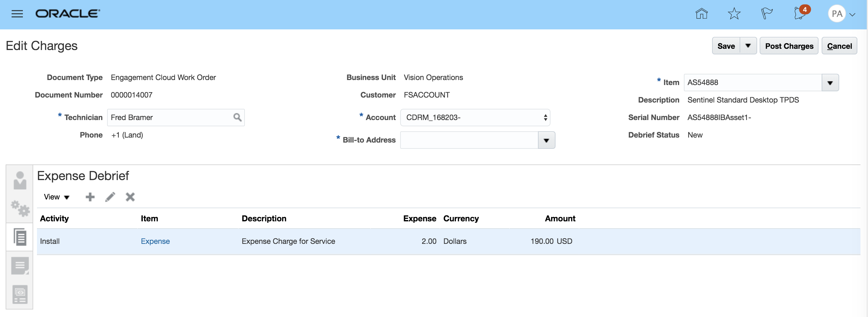Add a new expense debrief row
The height and width of the screenshot is (317, 868).
point(90,197)
